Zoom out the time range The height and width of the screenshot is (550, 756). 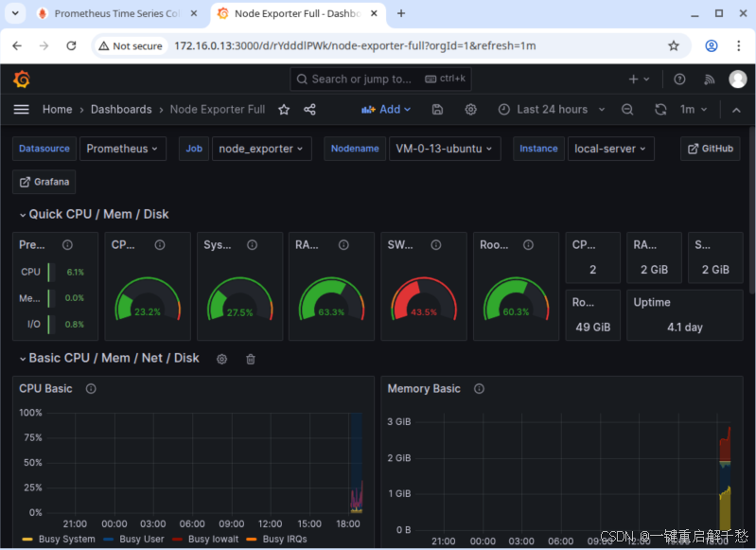click(x=627, y=110)
